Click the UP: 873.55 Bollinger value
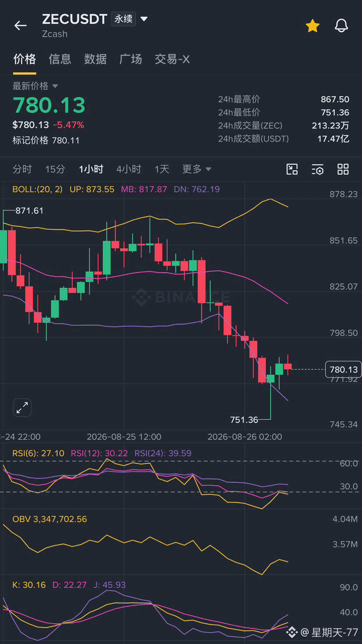Viewport: 362px width, 644px height. (92, 189)
